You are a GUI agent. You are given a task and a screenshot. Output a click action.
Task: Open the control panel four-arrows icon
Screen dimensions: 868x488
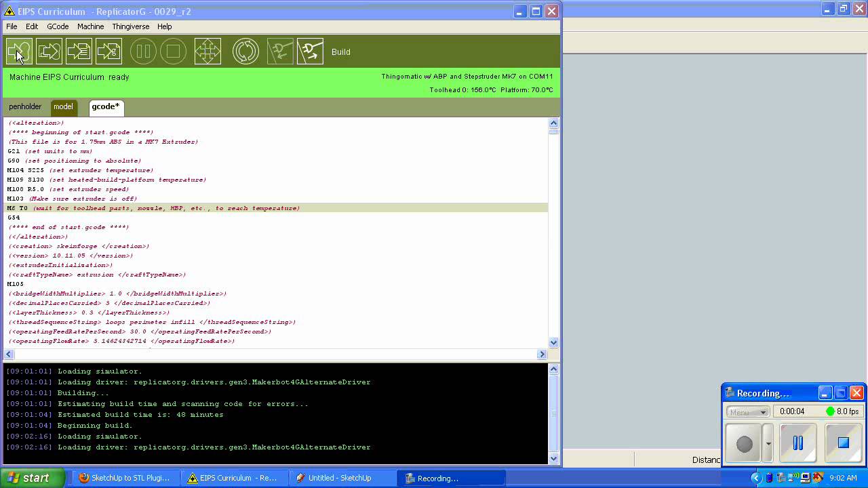pyautogui.click(x=208, y=52)
